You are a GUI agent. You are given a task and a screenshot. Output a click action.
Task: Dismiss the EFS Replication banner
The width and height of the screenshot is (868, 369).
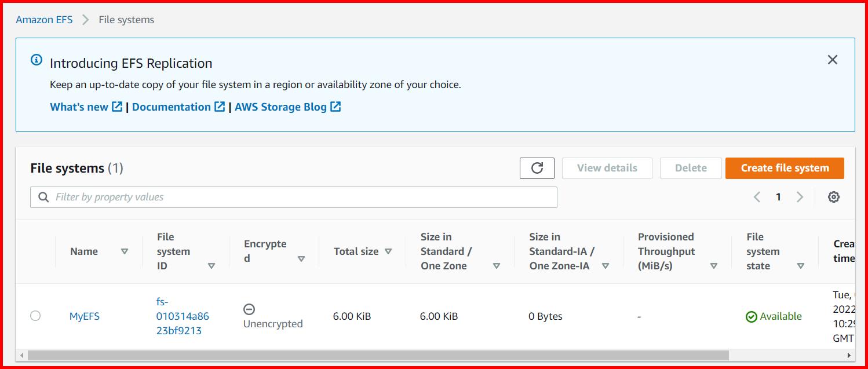(833, 59)
